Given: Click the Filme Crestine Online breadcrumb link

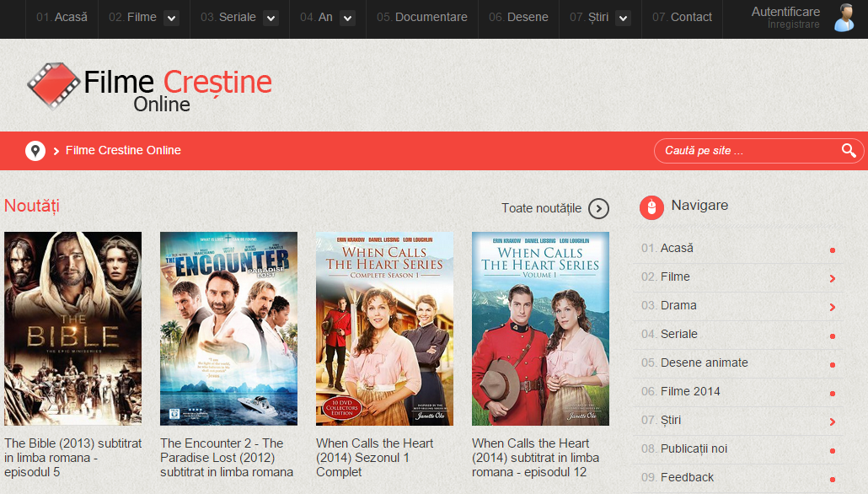Looking at the screenshot, I should (123, 151).
